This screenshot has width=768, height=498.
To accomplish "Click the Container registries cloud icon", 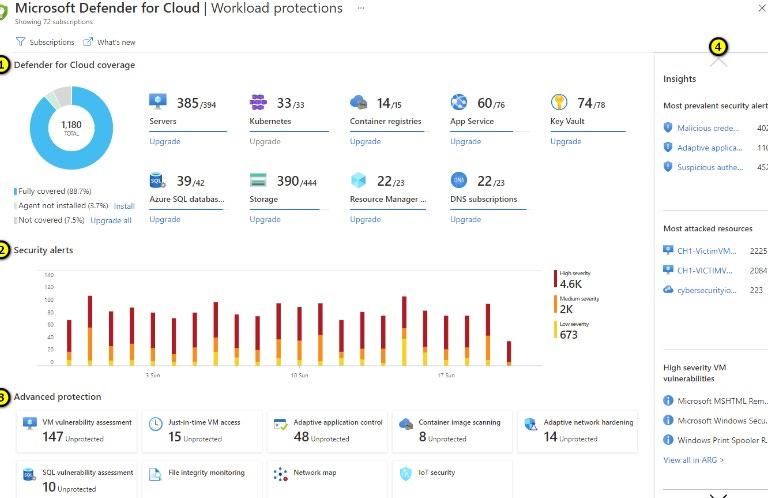I will 359,102.
